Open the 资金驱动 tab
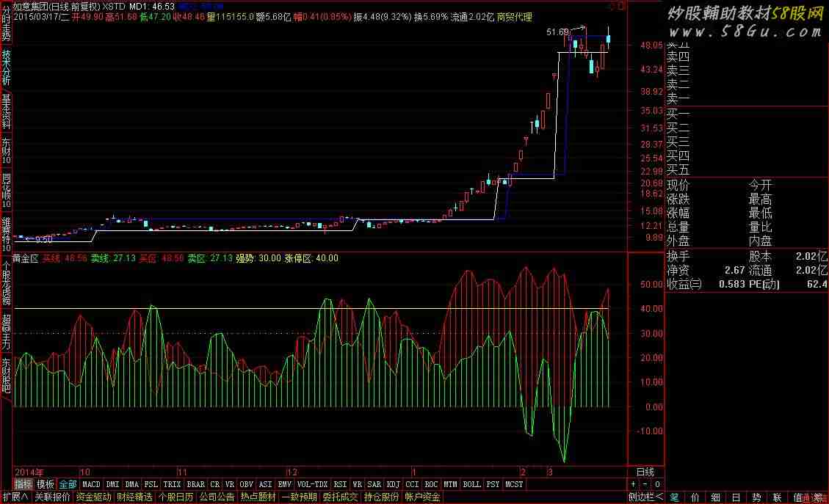829x504 pixels. pyautogui.click(x=93, y=497)
